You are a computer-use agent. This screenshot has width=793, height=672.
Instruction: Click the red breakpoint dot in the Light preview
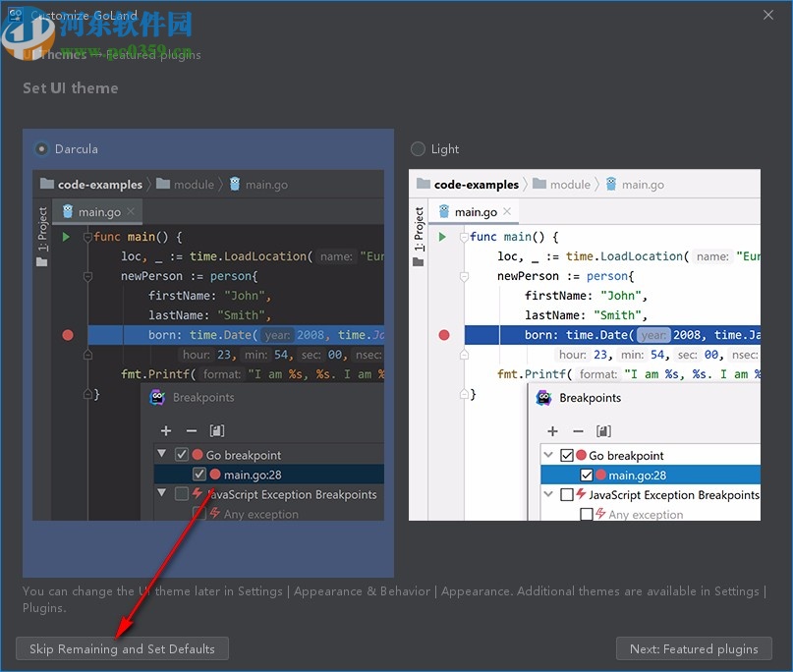click(x=444, y=335)
